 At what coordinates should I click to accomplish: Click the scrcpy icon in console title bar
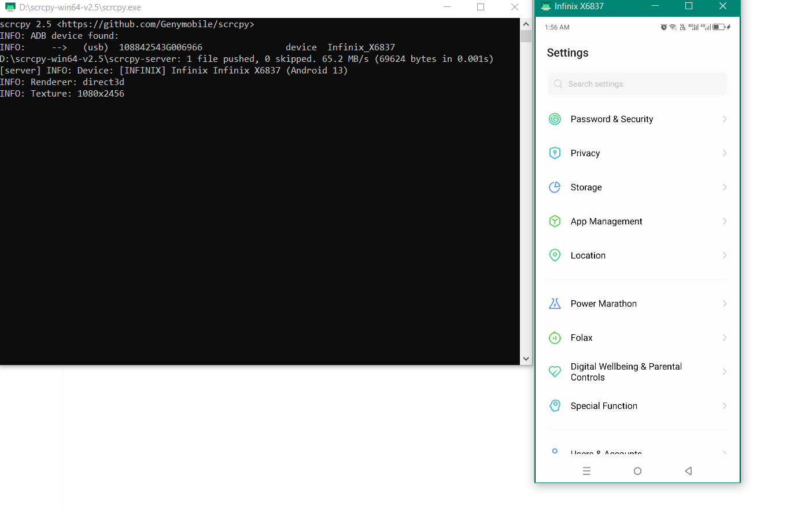pyautogui.click(x=10, y=8)
